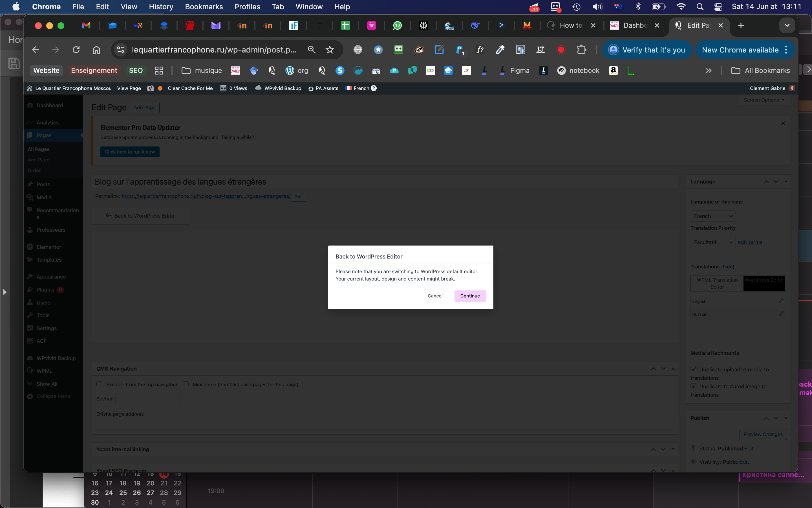Click Preview Changes
The width and height of the screenshot is (812, 508).
point(763,434)
